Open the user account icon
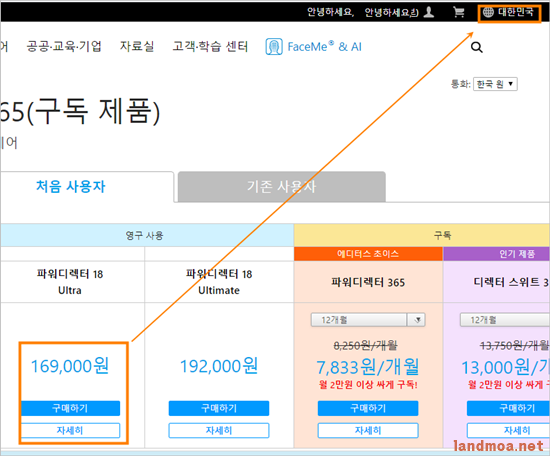The width and height of the screenshot is (550, 456). tap(429, 12)
